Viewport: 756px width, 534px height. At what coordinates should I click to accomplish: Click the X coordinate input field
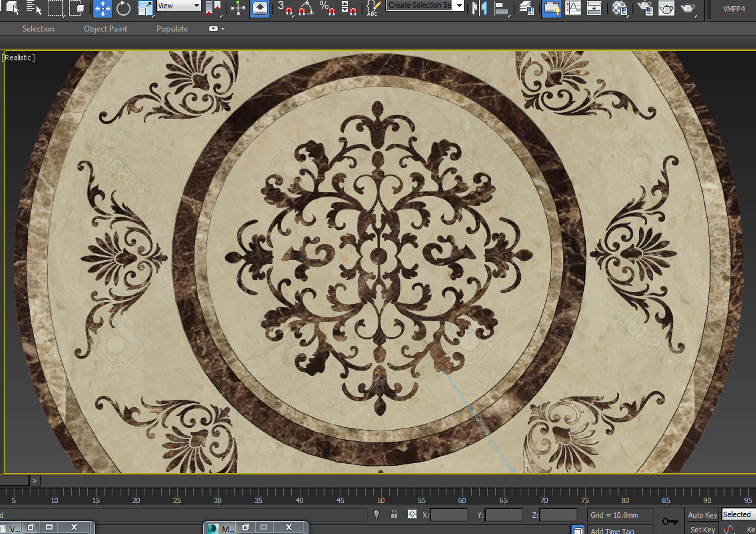(x=449, y=515)
